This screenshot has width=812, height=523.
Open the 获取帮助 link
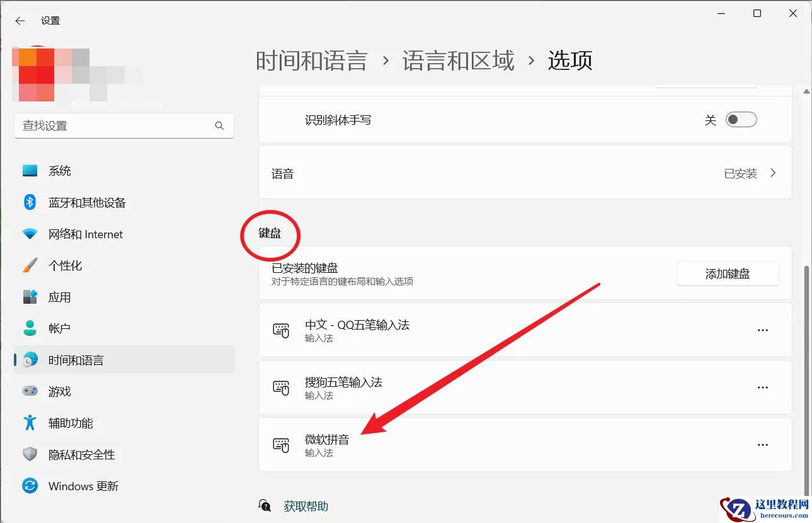(x=305, y=506)
